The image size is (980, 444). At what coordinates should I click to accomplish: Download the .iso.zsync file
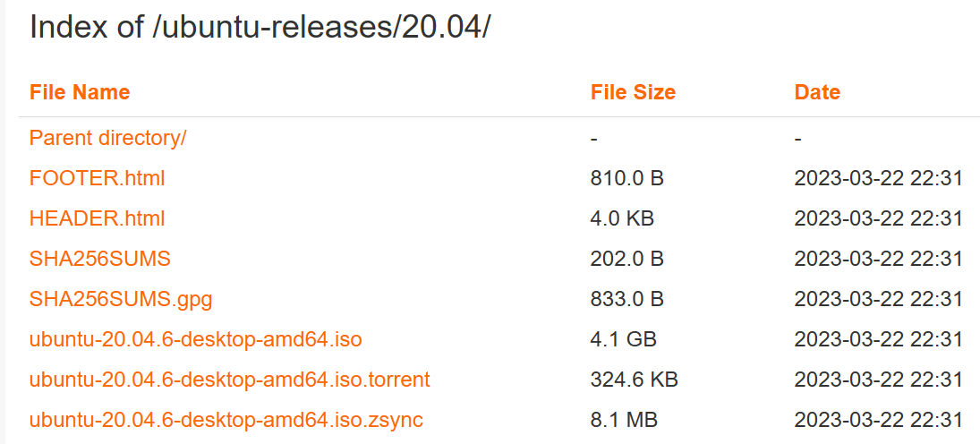click(x=226, y=420)
